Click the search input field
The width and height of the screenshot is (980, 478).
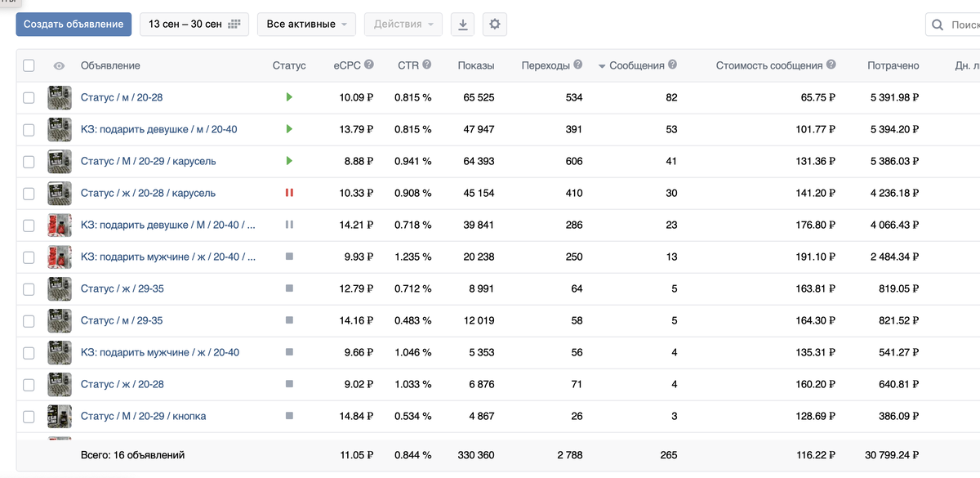point(952,25)
